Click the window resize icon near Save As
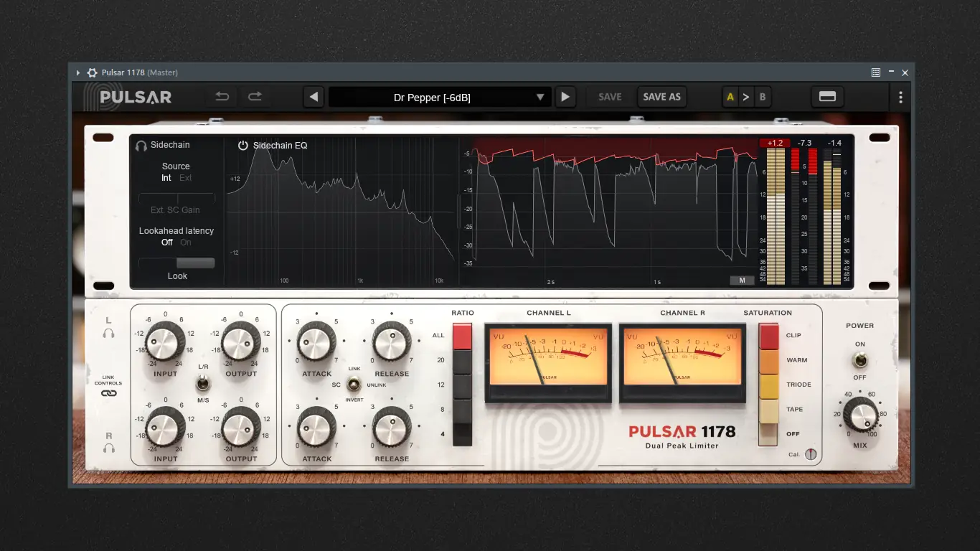The width and height of the screenshot is (980, 551). [827, 96]
